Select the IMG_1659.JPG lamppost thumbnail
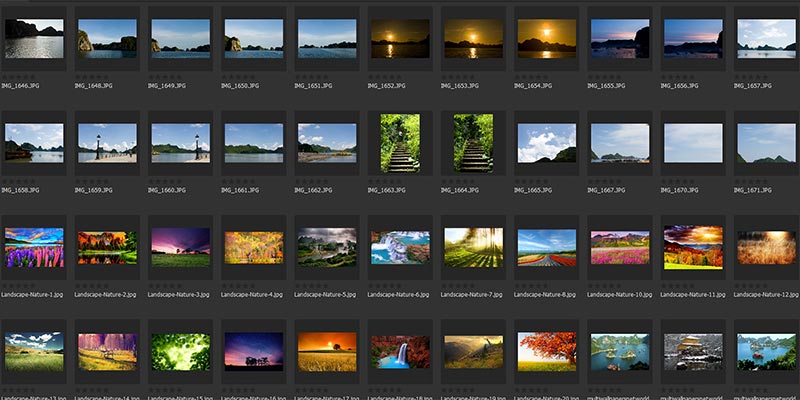 107,143
